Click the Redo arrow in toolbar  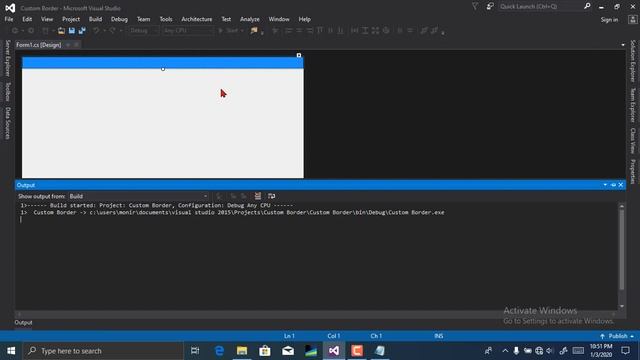click(x=112, y=31)
